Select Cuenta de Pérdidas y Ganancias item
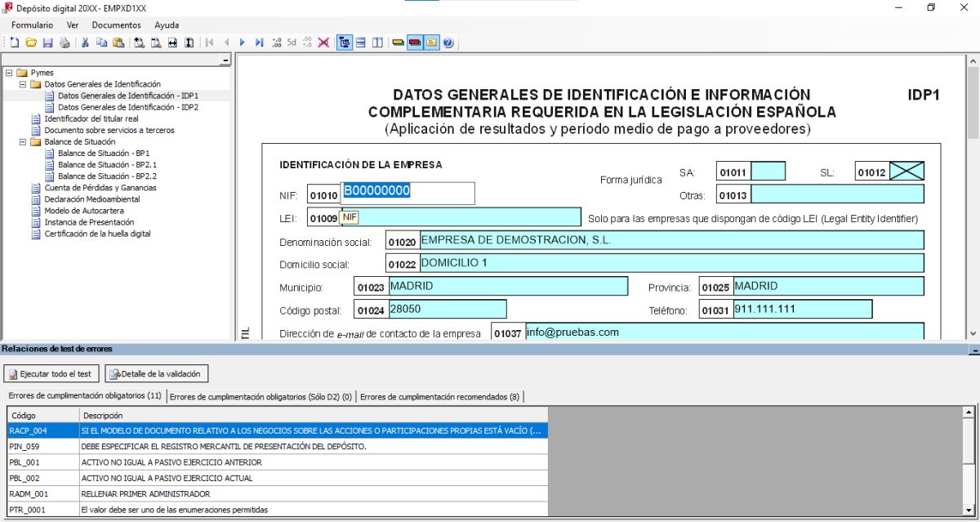 (100, 188)
